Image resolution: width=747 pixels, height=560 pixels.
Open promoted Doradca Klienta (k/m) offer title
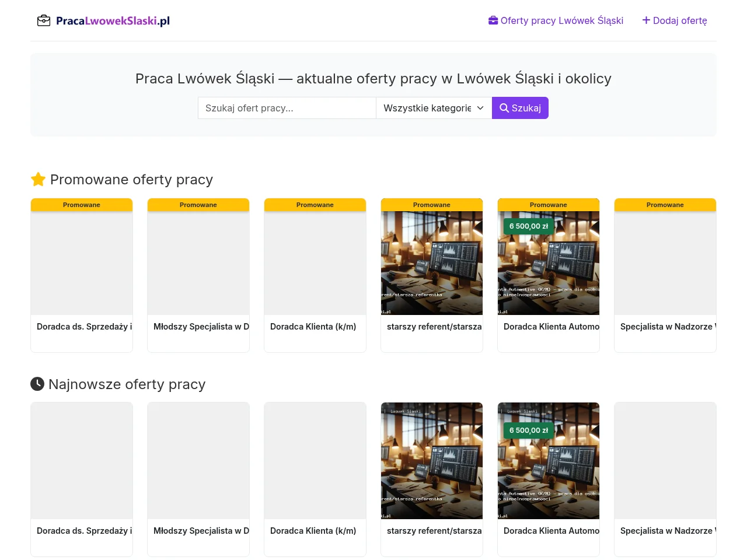tap(313, 327)
